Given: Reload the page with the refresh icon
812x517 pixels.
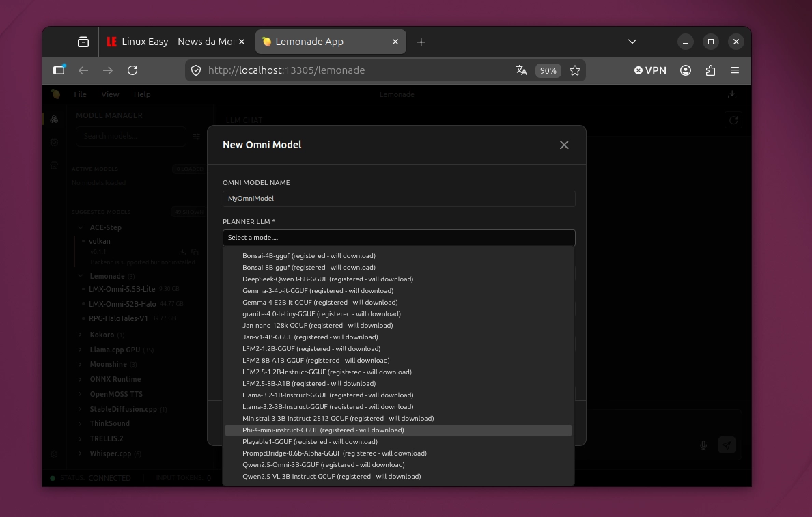Looking at the screenshot, I should pos(132,70).
